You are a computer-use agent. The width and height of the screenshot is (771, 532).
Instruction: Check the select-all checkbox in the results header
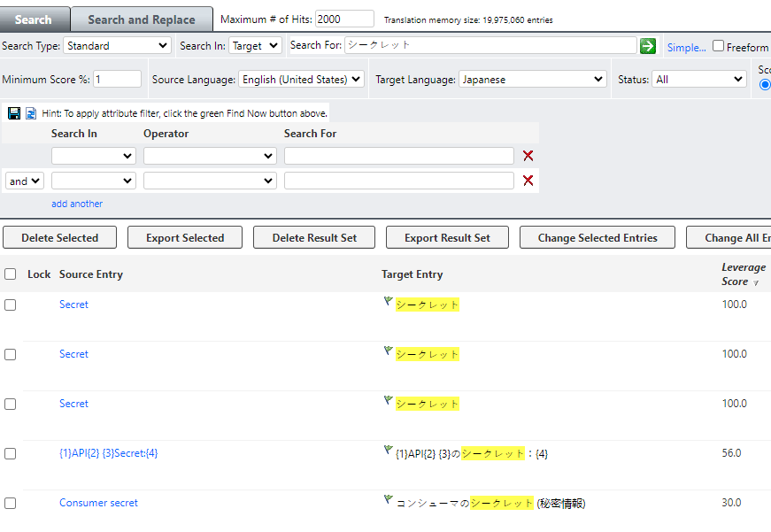(x=10, y=274)
